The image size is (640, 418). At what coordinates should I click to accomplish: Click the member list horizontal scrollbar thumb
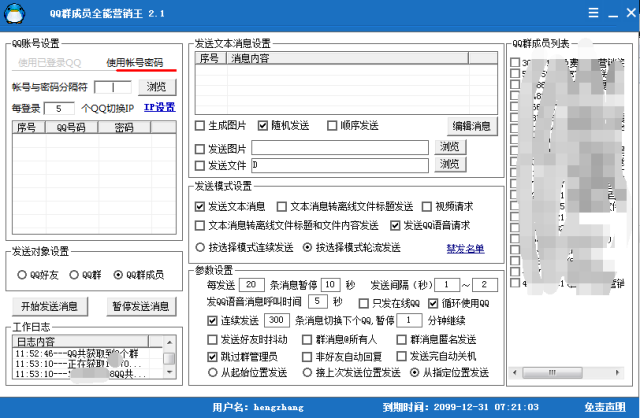[552, 372]
